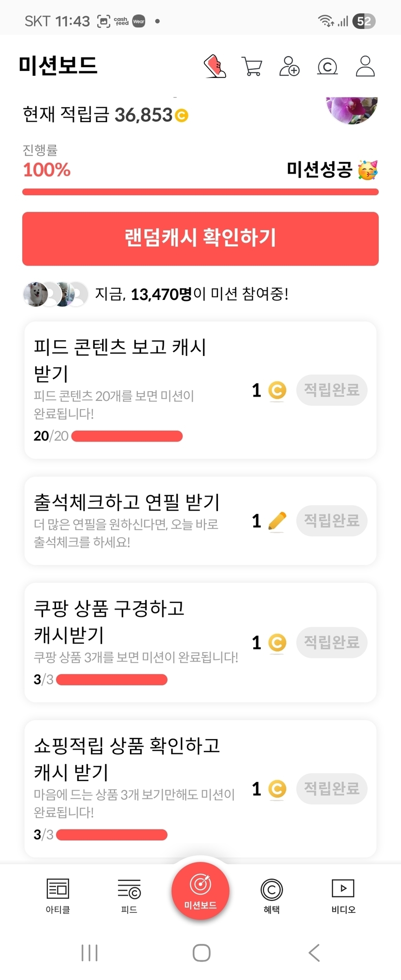Screen dimensions: 401x980
Task: Tap the invite friend icon
Action: coord(289,66)
